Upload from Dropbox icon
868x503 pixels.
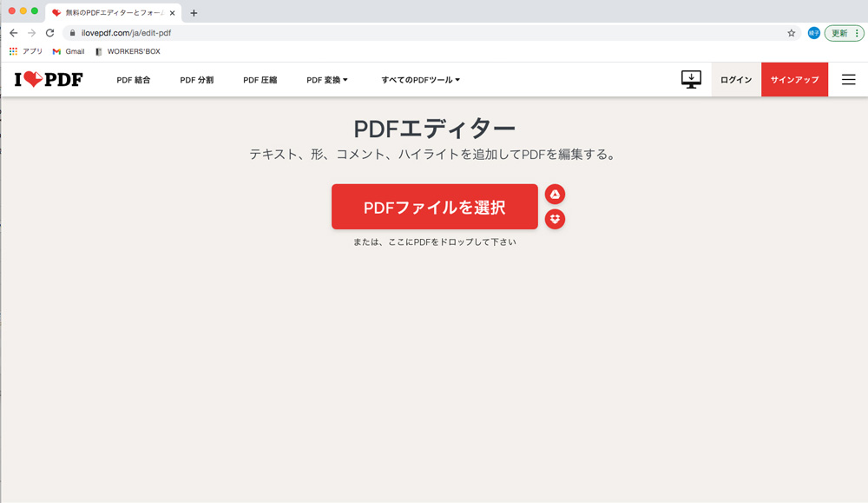click(555, 219)
